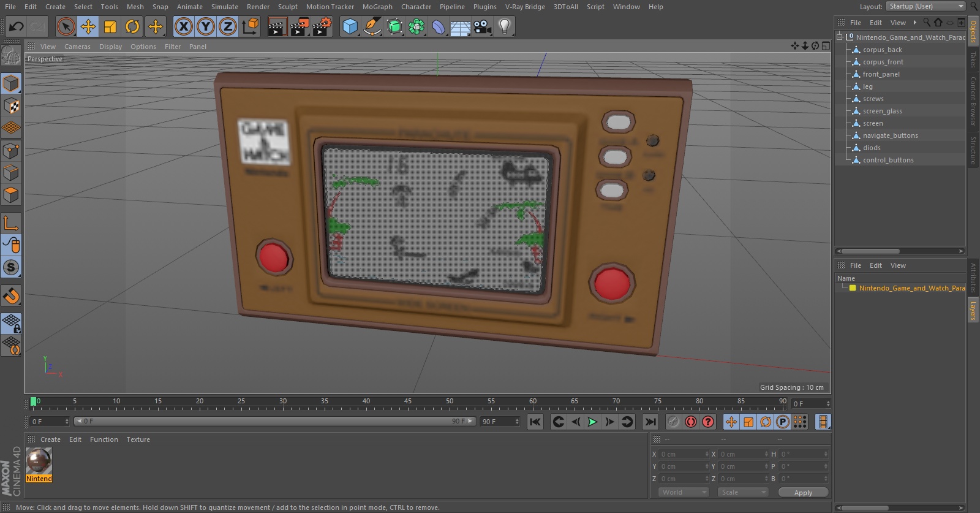Image resolution: width=980 pixels, height=513 pixels.
Task: Open the viewport Cameras menu
Action: coord(77,47)
